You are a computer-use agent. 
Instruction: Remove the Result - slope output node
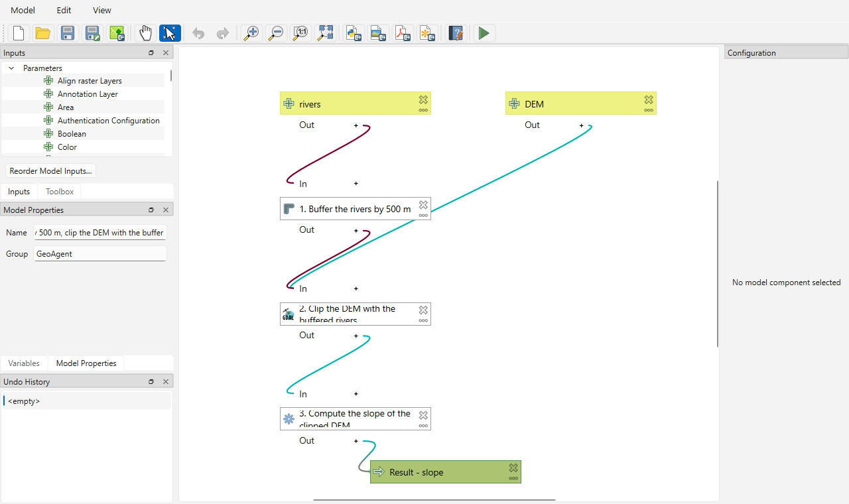click(x=513, y=468)
